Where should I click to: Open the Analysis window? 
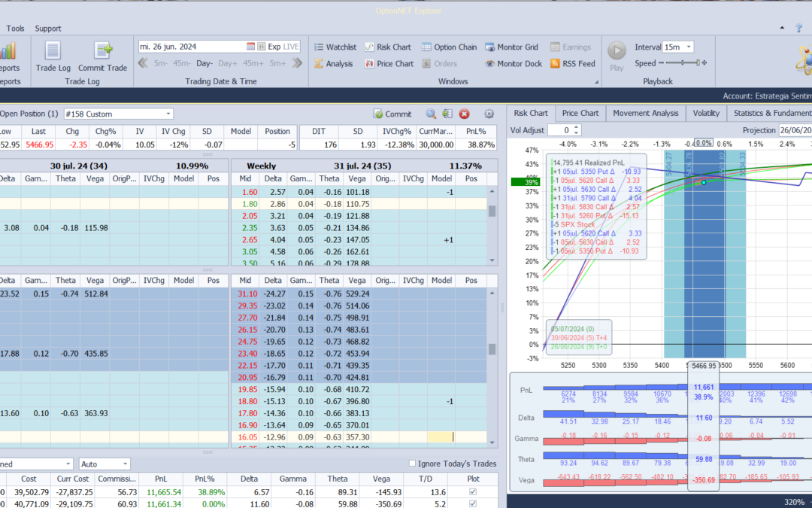tap(333, 64)
